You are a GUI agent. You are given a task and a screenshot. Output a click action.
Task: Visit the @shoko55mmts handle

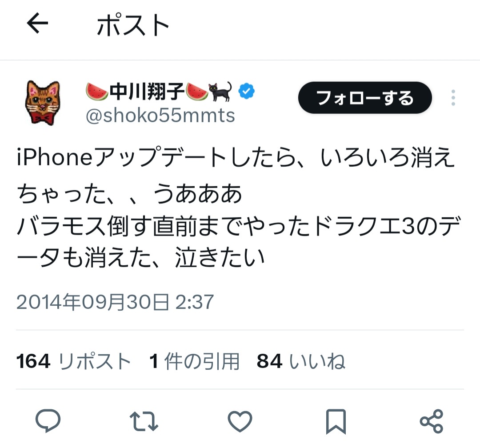pyautogui.click(x=160, y=116)
